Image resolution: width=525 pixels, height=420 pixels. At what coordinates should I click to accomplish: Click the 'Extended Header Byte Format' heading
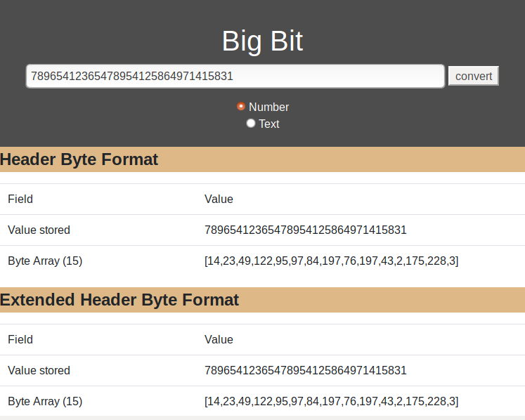click(x=119, y=300)
